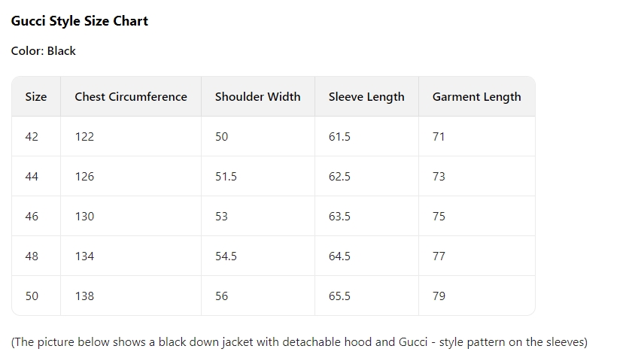
Task: Click the shoulder width value 54.5
Action: (226, 256)
